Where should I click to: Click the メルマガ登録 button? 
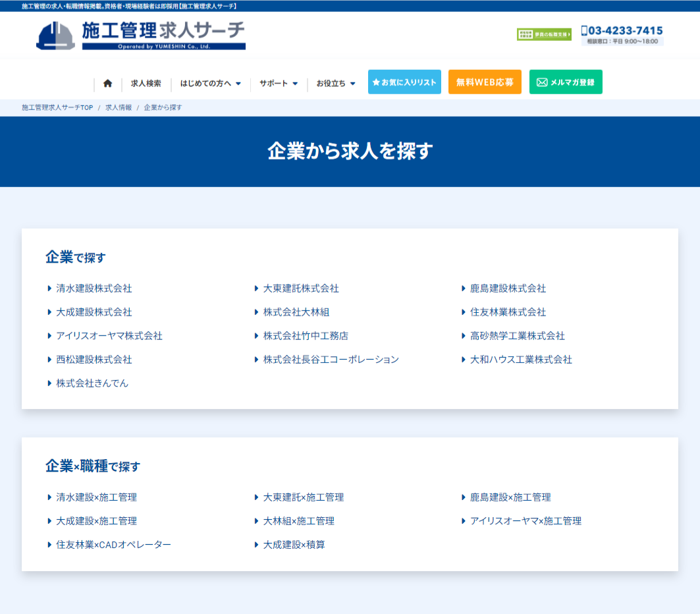point(566,82)
